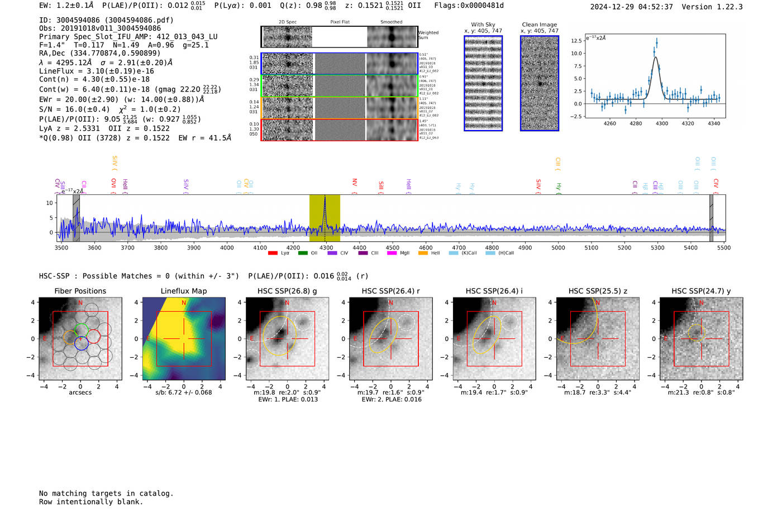Click the P(Lyα): 0.001 header value
The height and width of the screenshot is (532, 782).
point(243,6)
